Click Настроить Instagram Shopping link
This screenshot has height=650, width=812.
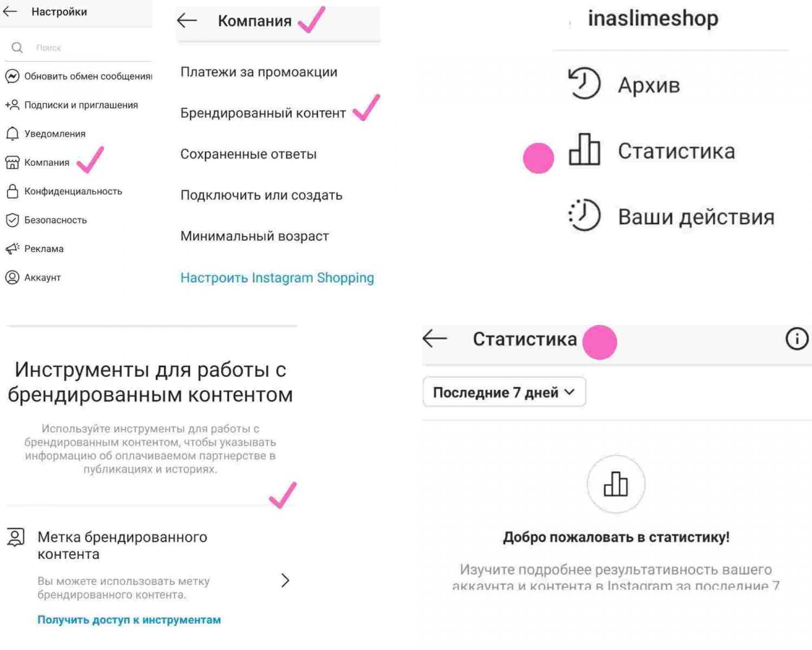click(277, 278)
